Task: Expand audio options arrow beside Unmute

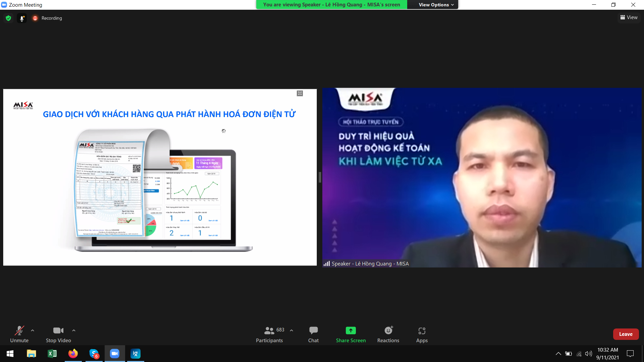Action: 33,330
